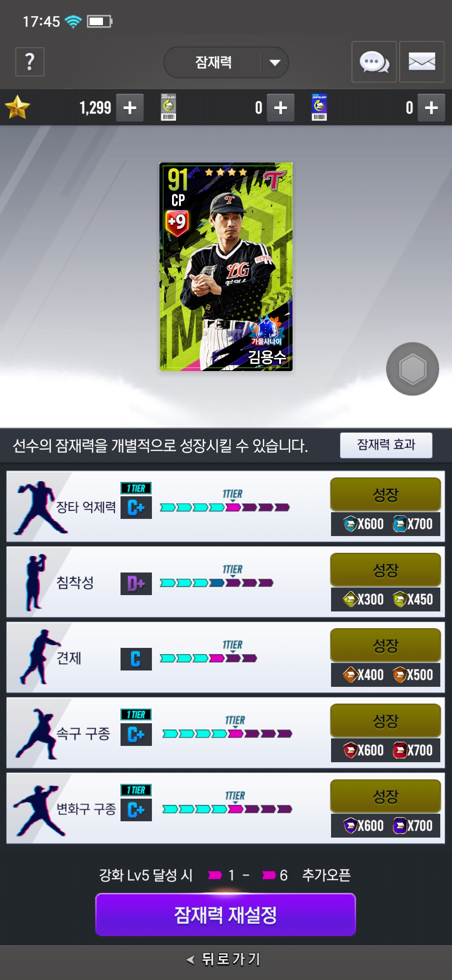This screenshot has height=980, width=452.
Task: Expand the 잠재력 dropdown menu
Action: click(226, 62)
